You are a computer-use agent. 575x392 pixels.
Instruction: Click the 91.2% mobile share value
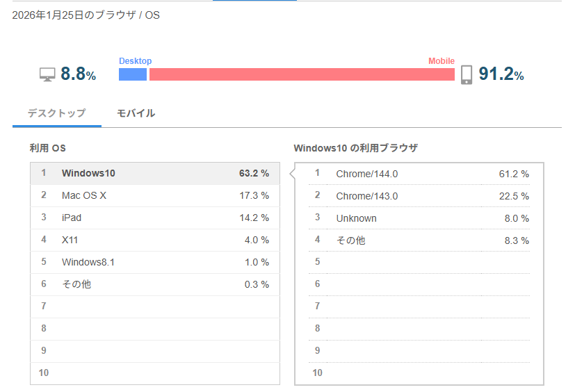tap(501, 74)
